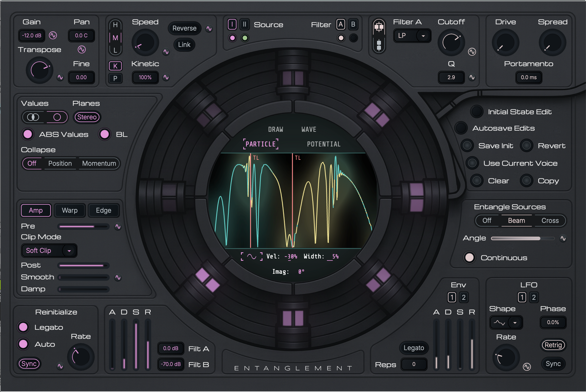Viewport: 586px width, 392px height.
Task: Click modulation icon beside Pre slider
Action: [x=118, y=227]
